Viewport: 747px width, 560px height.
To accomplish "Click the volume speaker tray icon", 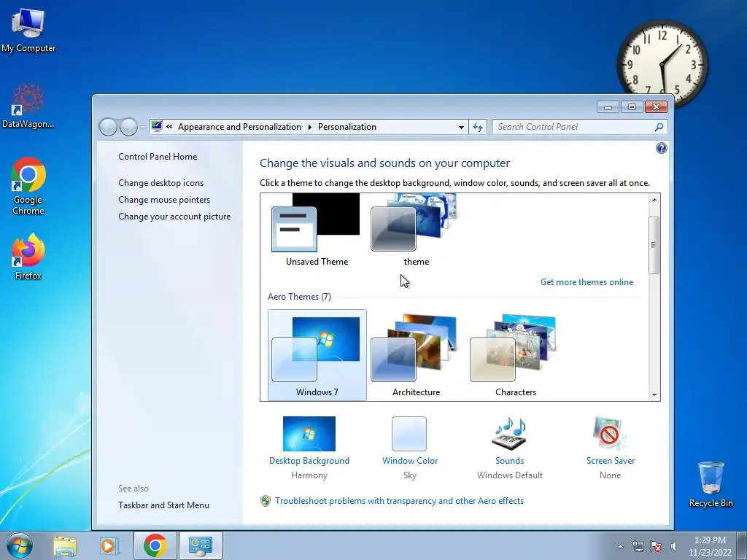I will point(673,546).
